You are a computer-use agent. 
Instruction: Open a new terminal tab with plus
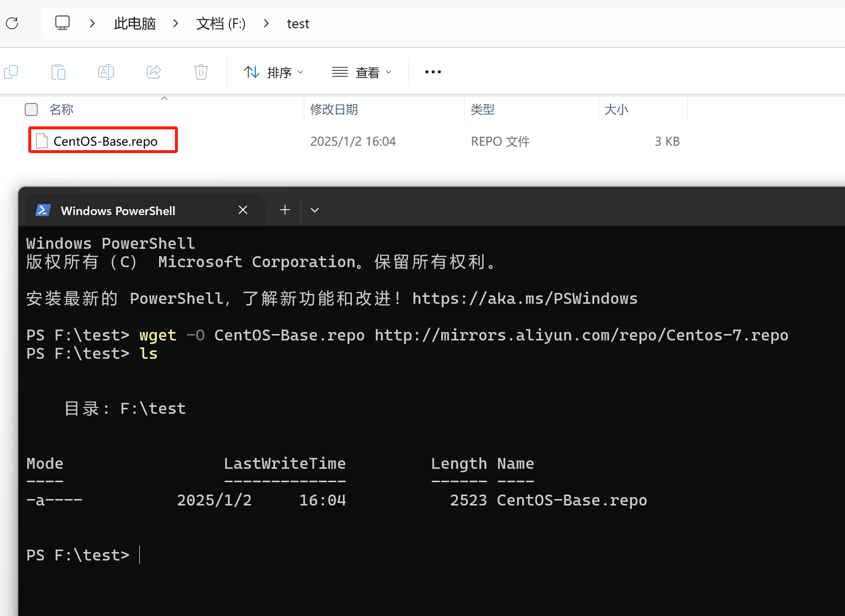[x=285, y=210]
